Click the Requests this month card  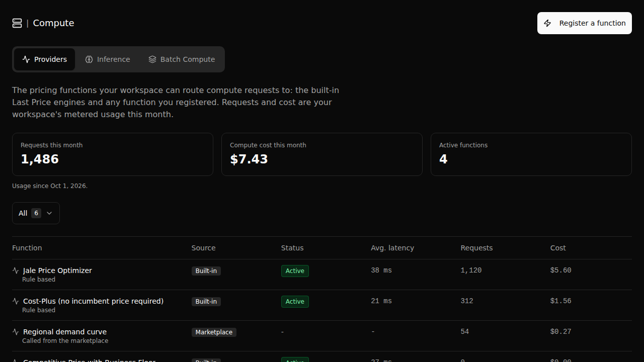[113, 154]
